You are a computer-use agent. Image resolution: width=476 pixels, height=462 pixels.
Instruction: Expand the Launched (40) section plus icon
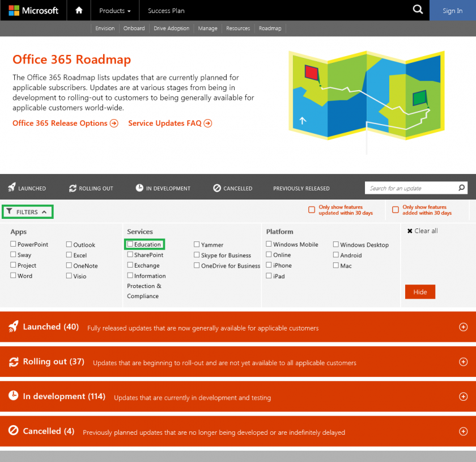pyautogui.click(x=464, y=327)
